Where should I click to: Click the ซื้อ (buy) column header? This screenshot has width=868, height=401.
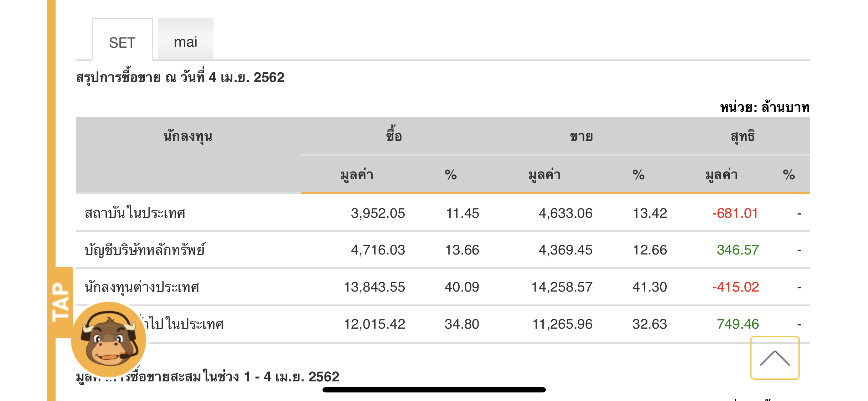(x=394, y=136)
